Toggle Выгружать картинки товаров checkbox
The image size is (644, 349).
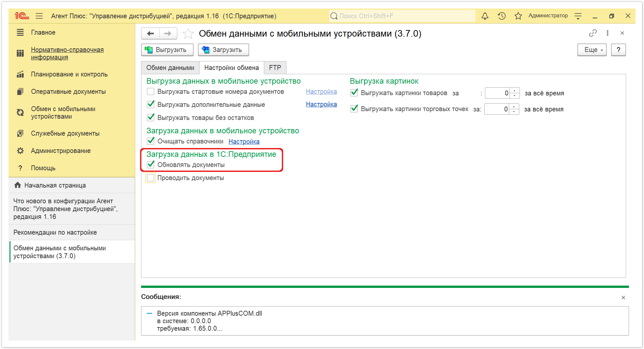(354, 93)
